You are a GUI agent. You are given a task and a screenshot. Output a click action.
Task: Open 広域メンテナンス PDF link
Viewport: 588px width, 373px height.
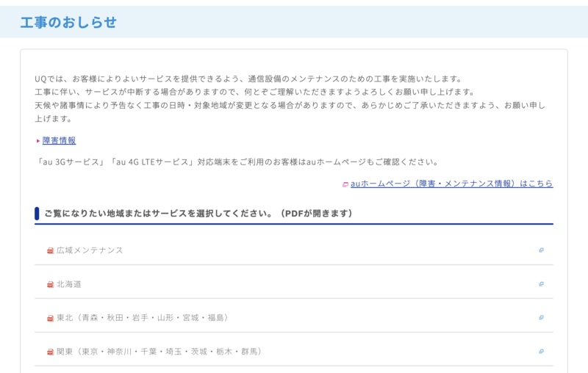(90, 250)
